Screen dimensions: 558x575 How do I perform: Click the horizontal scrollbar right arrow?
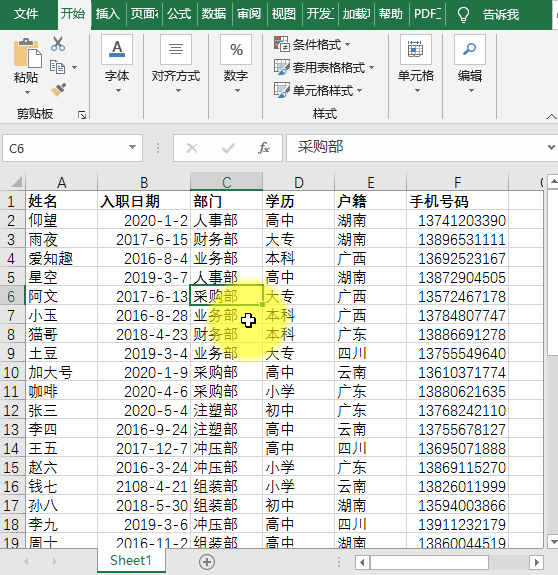[x=536, y=562]
